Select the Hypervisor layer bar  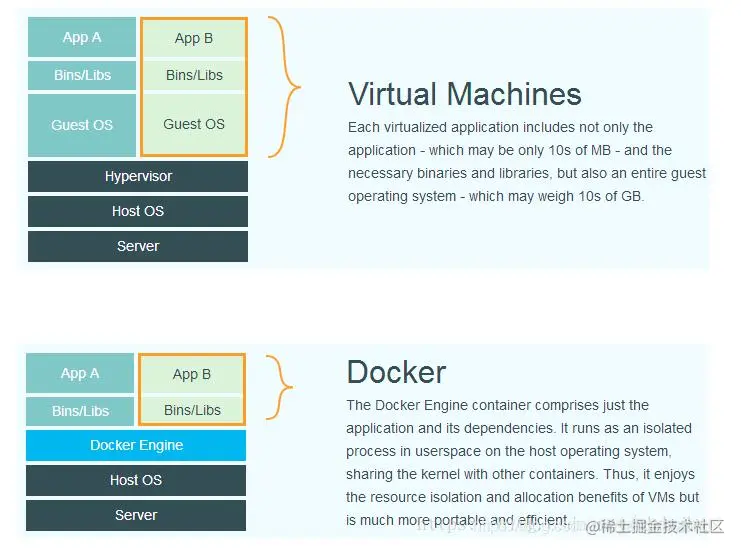(x=138, y=176)
